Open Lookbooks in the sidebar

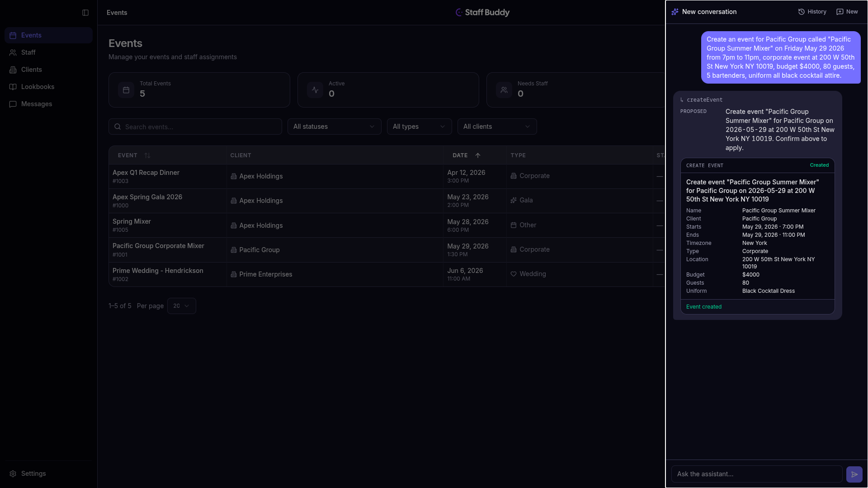(48, 87)
